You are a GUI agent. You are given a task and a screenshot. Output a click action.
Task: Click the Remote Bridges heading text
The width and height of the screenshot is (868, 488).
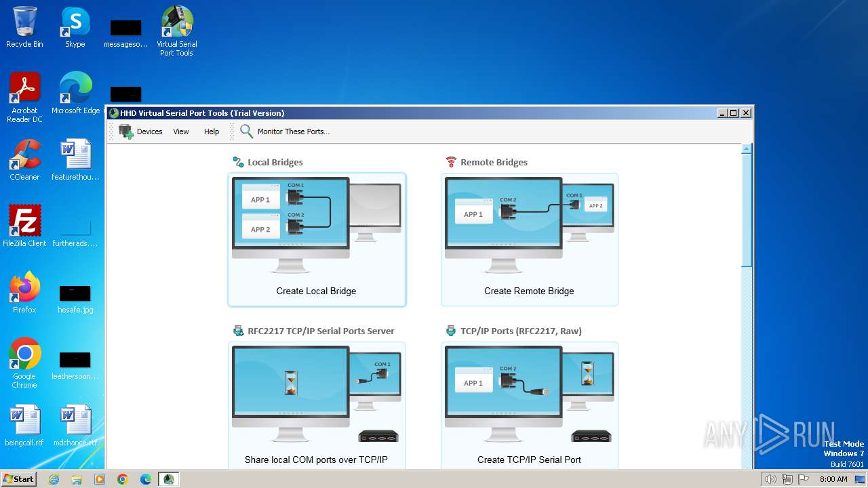click(x=494, y=162)
